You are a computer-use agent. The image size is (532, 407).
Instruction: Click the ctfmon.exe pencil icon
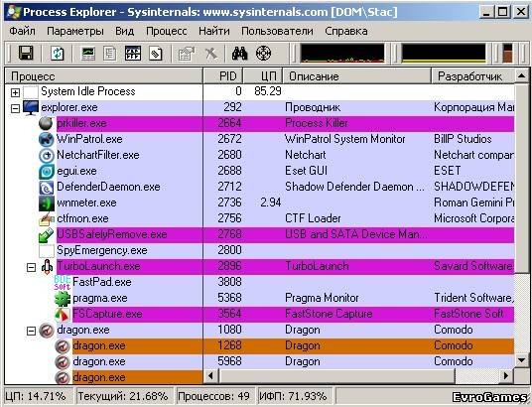click(x=46, y=219)
